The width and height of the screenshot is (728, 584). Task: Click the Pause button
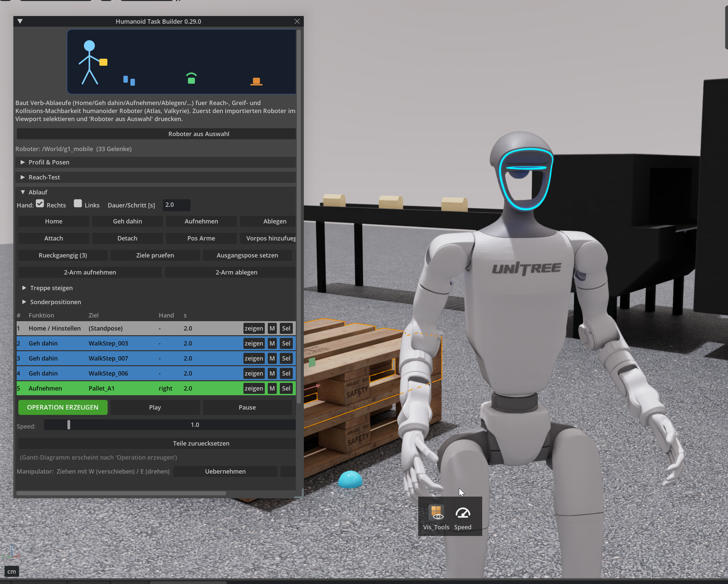coord(247,407)
